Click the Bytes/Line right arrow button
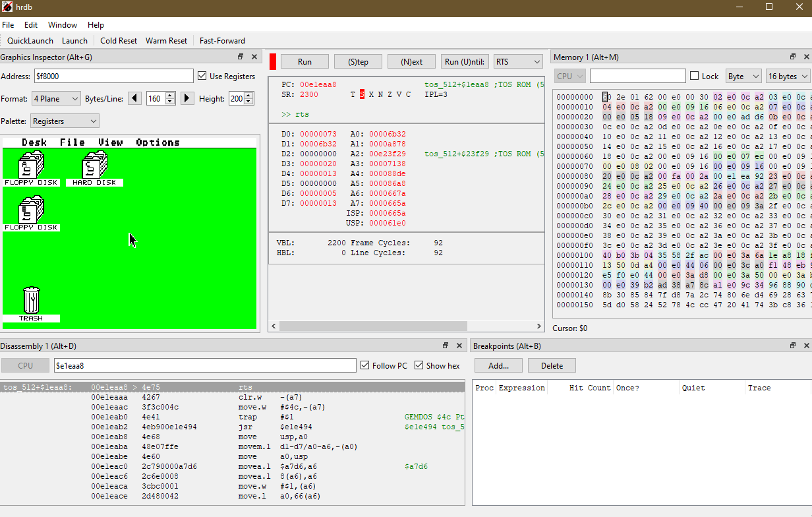812x517 pixels. click(187, 99)
